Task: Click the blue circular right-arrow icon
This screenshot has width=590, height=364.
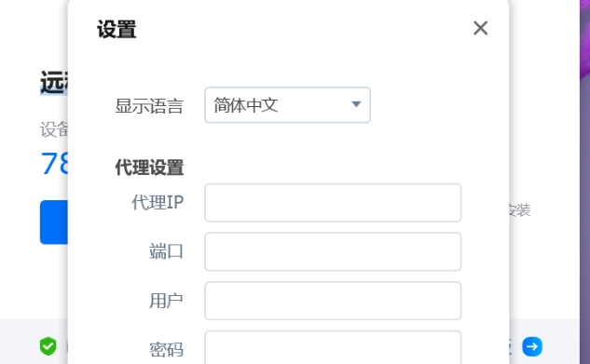Action: click(x=532, y=346)
